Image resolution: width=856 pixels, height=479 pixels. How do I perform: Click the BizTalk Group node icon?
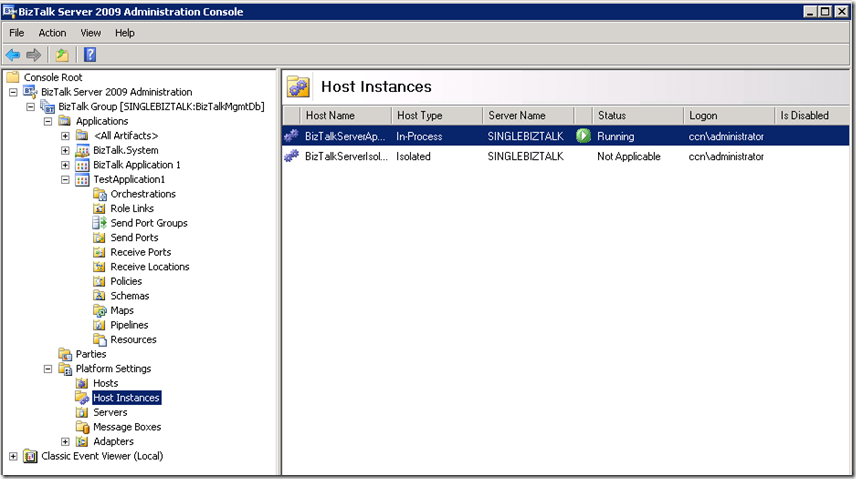(x=47, y=107)
